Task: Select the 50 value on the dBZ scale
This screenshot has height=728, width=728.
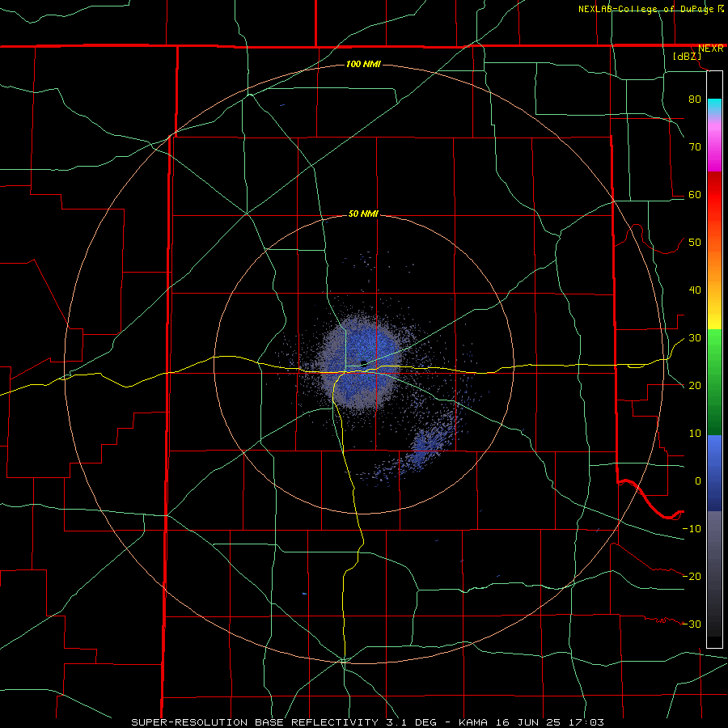Action: click(x=695, y=243)
